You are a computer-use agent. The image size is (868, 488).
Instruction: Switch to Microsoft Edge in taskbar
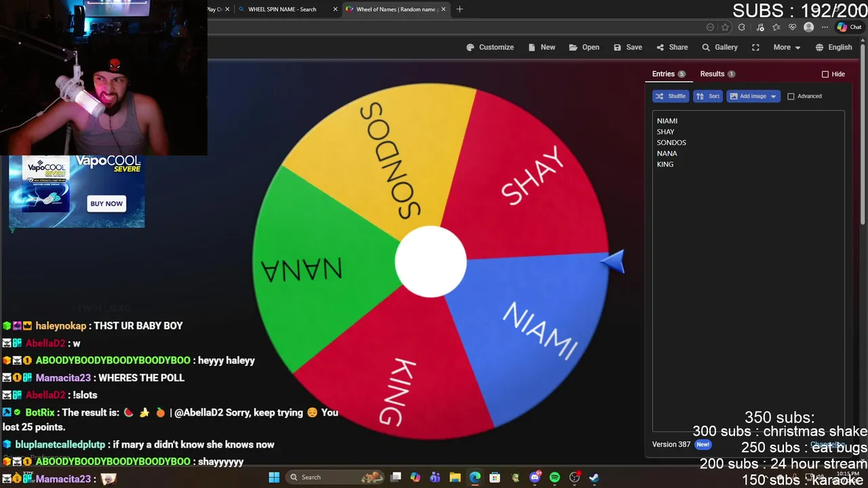pyautogui.click(x=475, y=477)
